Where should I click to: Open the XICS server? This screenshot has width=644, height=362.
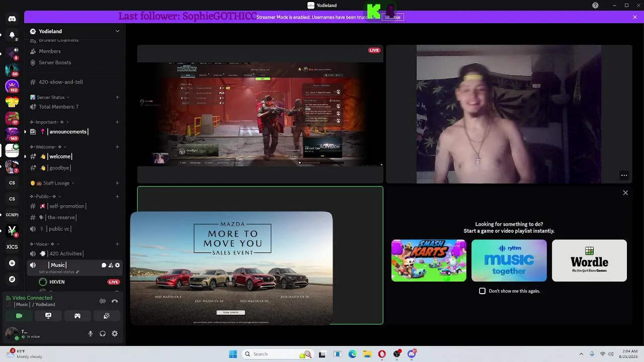tap(12, 247)
